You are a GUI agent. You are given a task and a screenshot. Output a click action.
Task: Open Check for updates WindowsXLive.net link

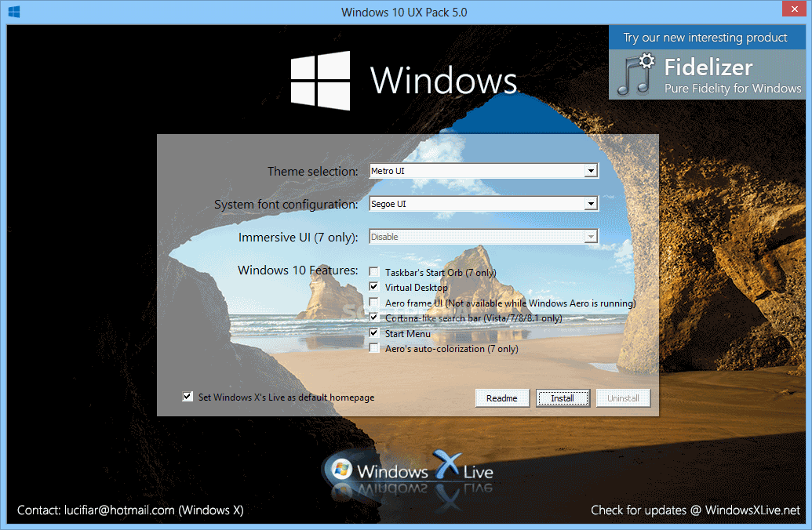[695, 510]
